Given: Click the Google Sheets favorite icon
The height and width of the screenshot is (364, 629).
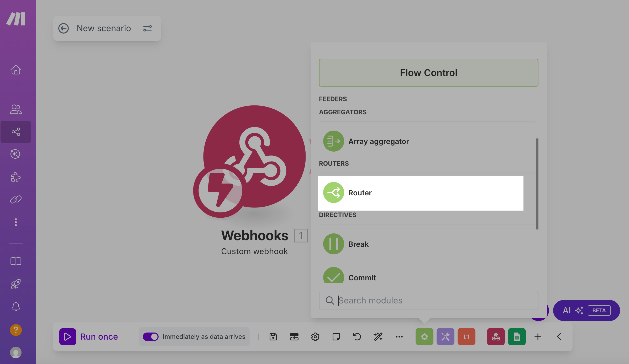Looking at the screenshot, I should 517,337.
